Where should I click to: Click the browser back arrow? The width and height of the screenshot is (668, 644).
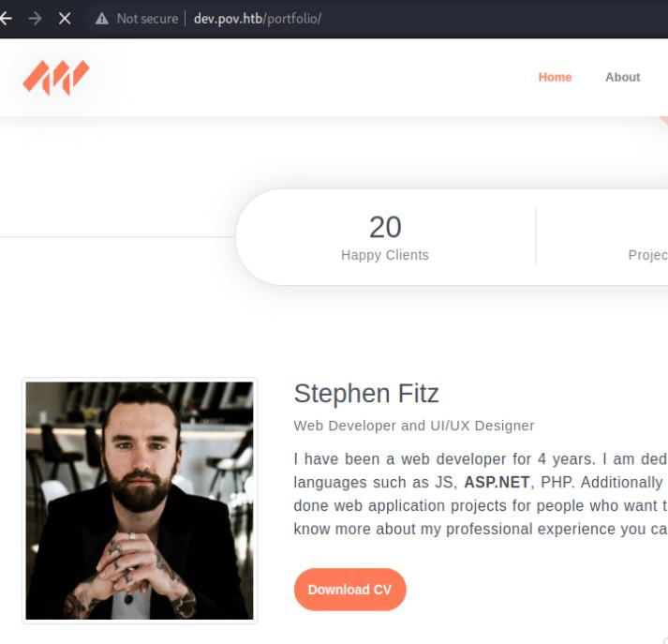coord(6,19)
